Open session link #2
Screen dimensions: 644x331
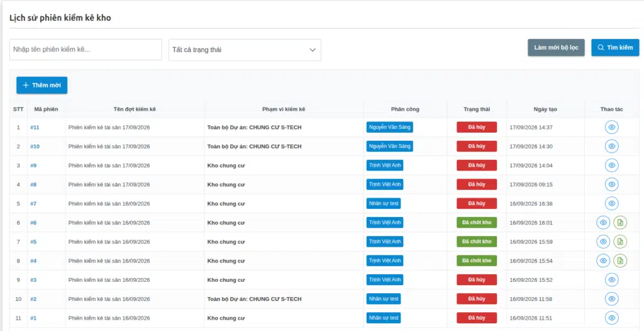(x=33, y=299)
